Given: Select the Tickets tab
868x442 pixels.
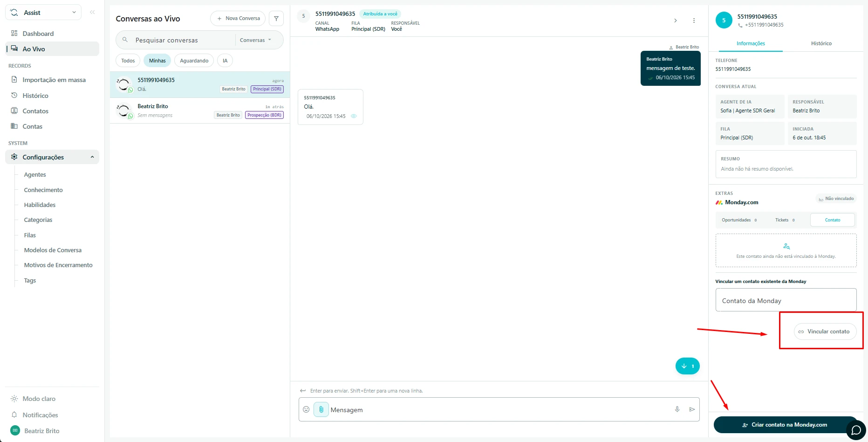Looking at the screenshot, I should (x=785, y=220).
